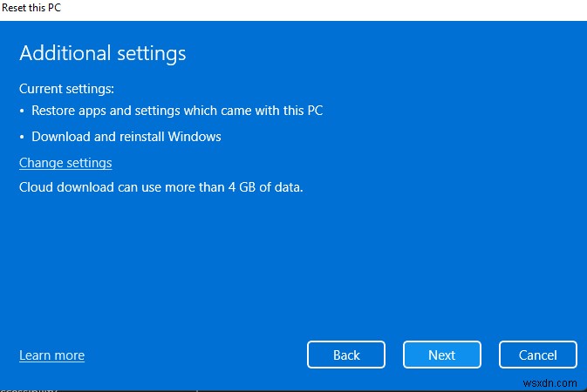The width and height of the screenshot is (587, 392).
Task: Click the bullet before Download and reinstall
Action: coord(23,138)
